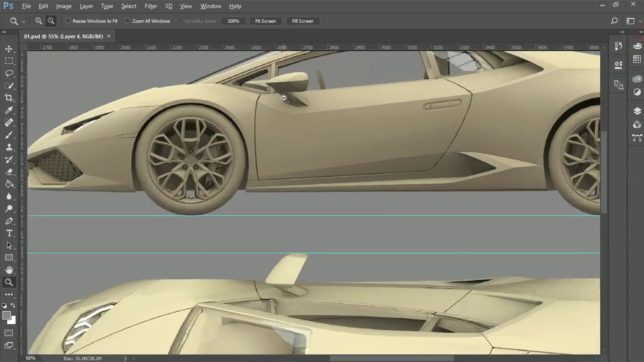The height and width of the screenshot is (362, 644).
Task: Open the status bar info arrow menu
Action: click(126, 358)
